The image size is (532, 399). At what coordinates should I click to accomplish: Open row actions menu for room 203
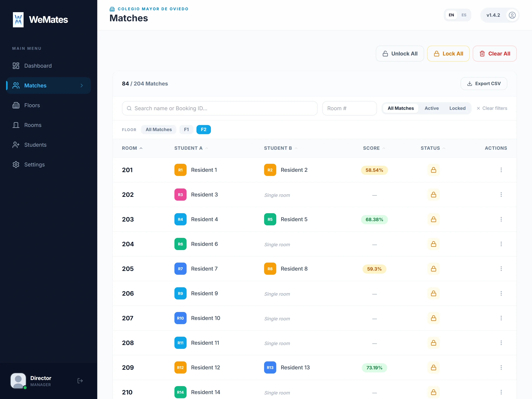tap(501, 219)
